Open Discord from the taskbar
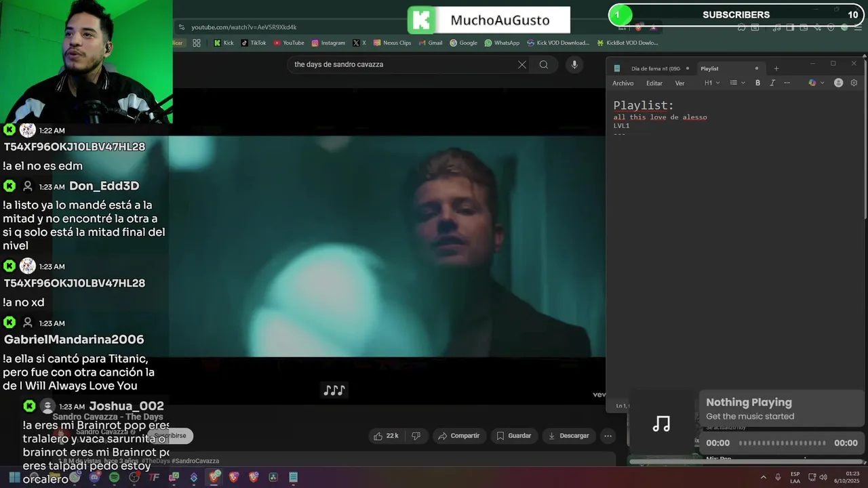The width and height of the screenshot is (868, 488). coord(94,477)
